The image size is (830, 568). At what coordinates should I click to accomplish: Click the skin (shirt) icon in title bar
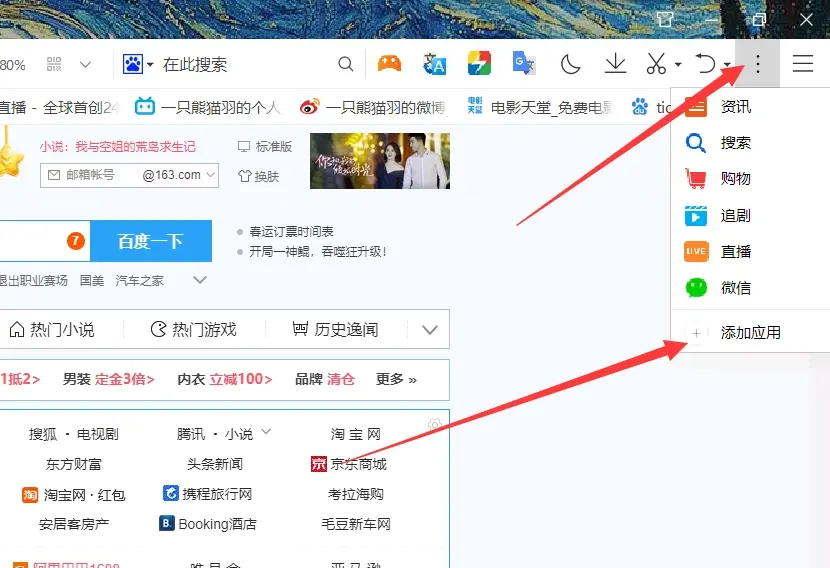[x=664, y=20]
